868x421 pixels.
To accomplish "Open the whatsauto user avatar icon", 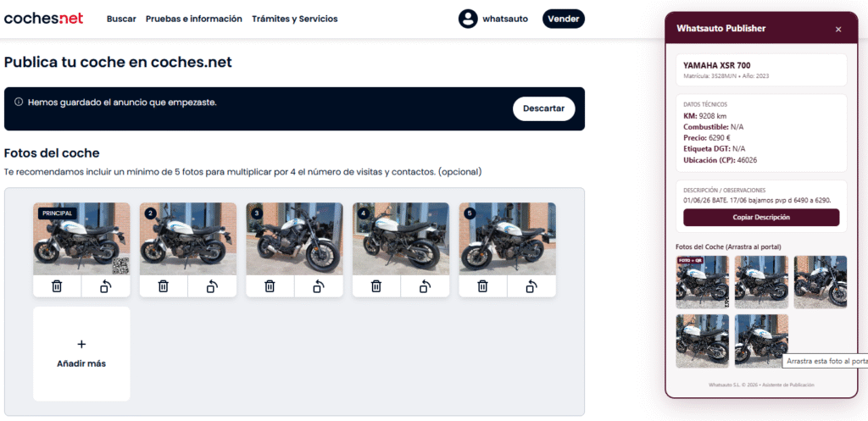I will 468,19.
